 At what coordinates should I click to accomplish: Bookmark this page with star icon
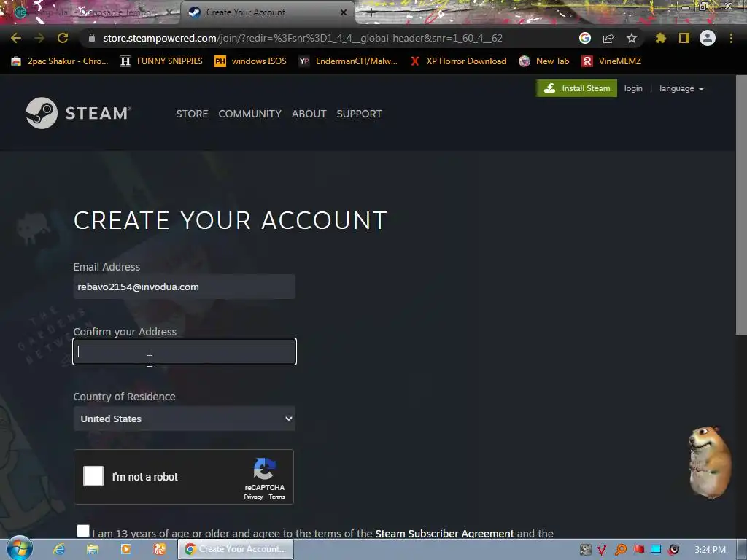632,38
